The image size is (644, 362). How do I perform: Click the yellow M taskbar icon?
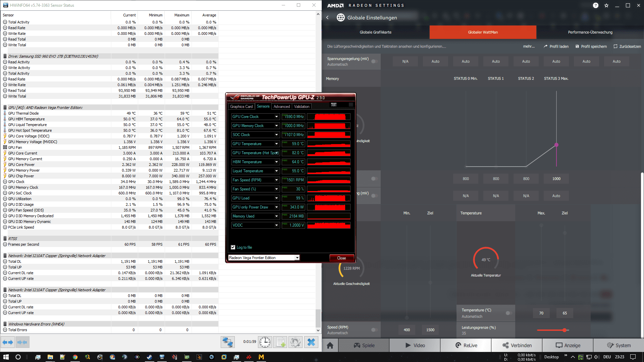(261, 357)
